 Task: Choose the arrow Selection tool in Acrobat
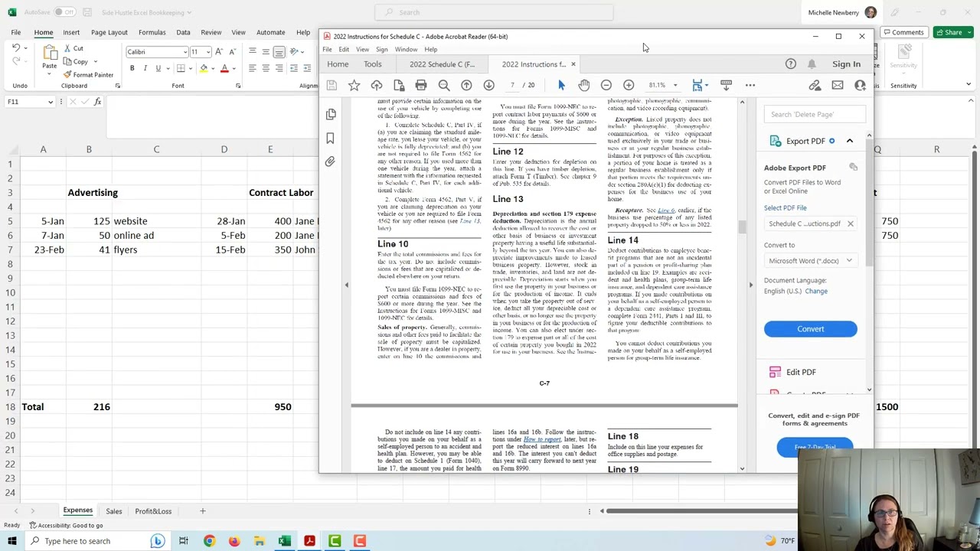561,85
